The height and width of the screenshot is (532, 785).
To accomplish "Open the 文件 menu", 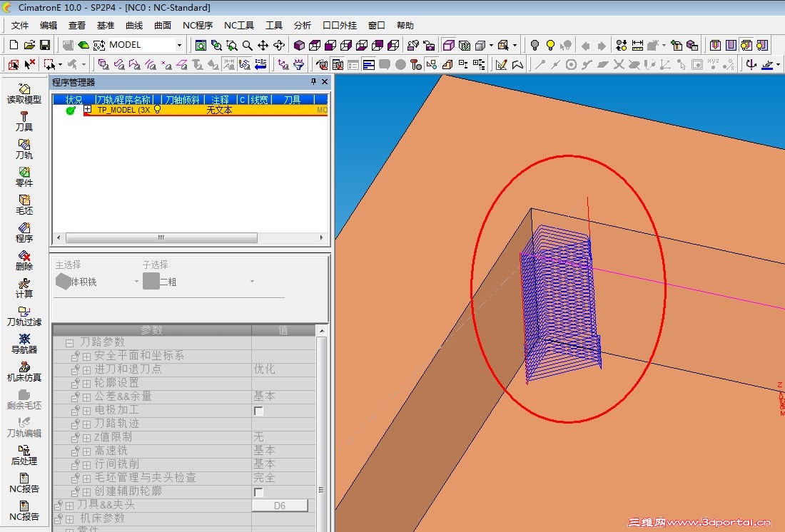I will pyautogui.click(x=20, y=26).
